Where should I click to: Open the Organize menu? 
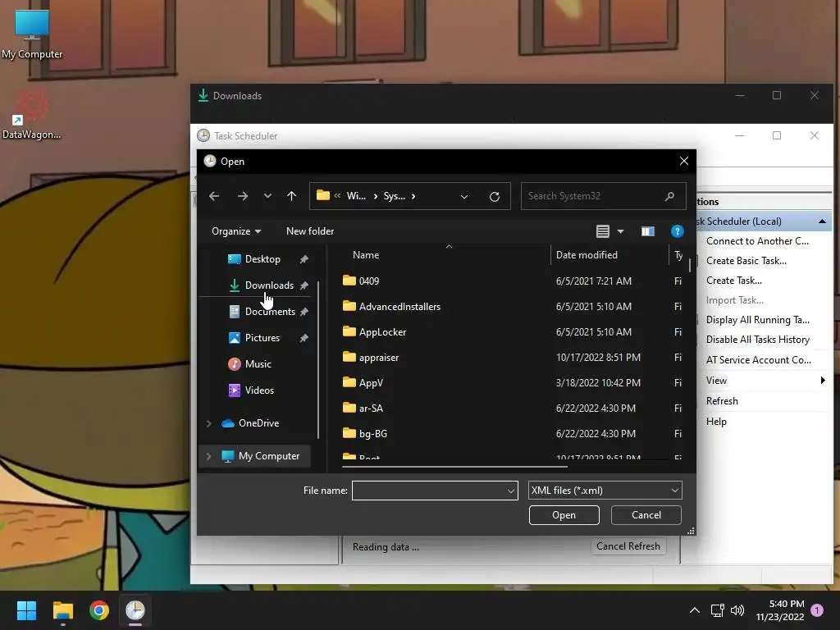coord(236,231)
